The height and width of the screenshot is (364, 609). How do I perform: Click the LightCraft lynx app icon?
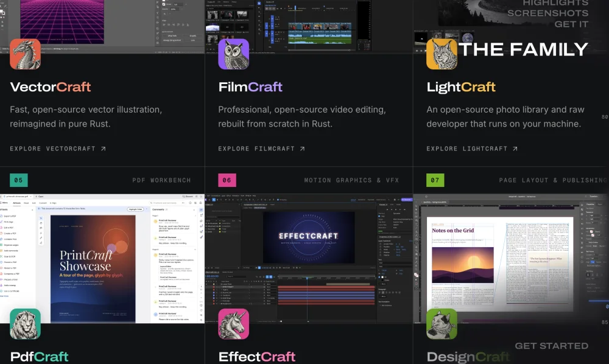(x=442, y=54)
